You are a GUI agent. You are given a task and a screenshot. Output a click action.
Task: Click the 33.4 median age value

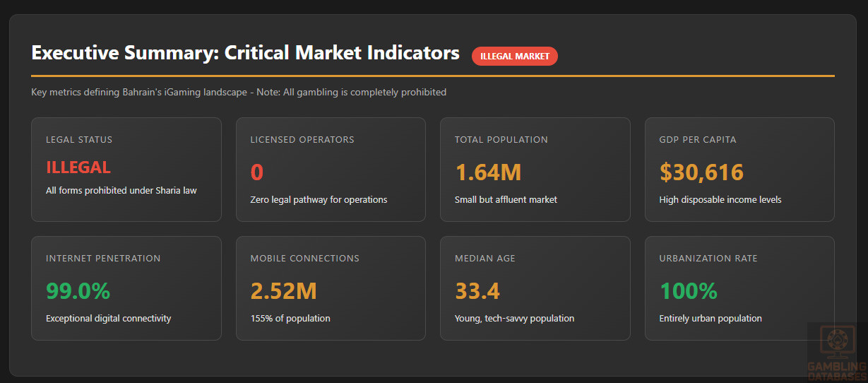(477, 290)
